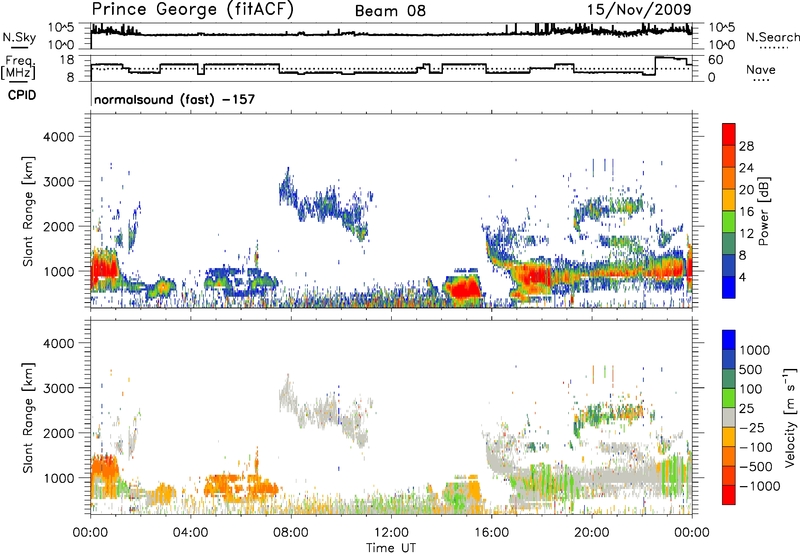Select the -1000 label on Velocity color bar
Screen dimensions: 800x554
point(760,486)
